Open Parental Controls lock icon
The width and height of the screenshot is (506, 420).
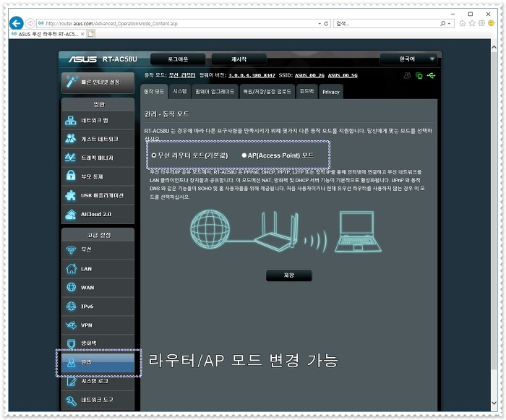point(71,176)
